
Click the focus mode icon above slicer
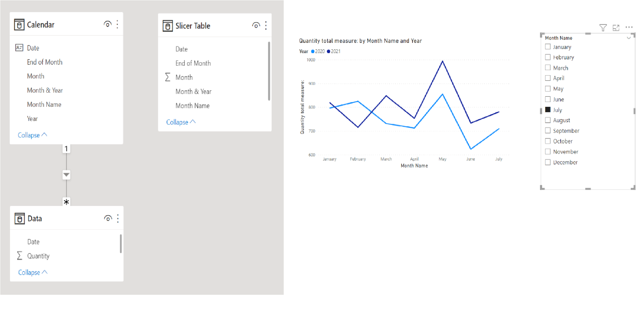[x=616, y=27]
